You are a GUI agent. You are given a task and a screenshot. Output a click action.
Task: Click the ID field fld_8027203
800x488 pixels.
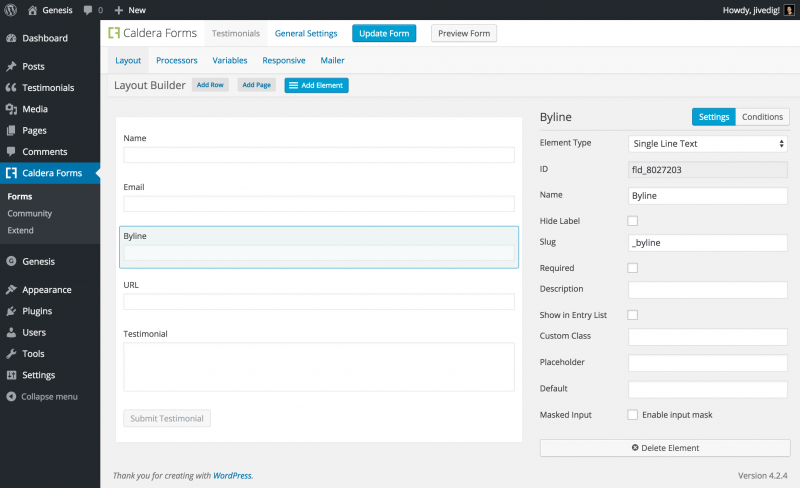[708, 170]
